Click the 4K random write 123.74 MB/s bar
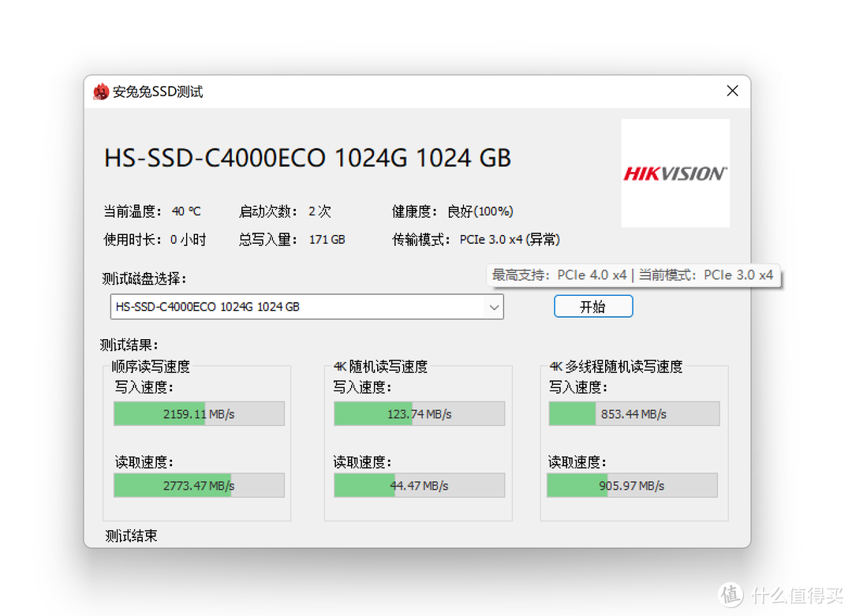The height and width of the screenshot is (616, 852). pos(419,414)
